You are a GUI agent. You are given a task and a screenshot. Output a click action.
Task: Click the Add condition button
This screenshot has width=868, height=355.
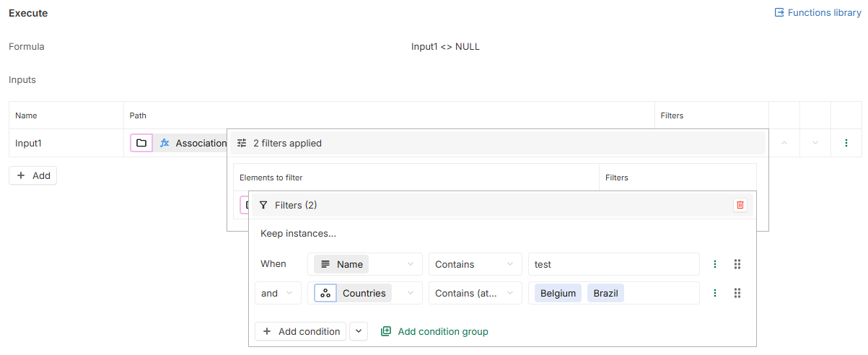coord(301,331)
